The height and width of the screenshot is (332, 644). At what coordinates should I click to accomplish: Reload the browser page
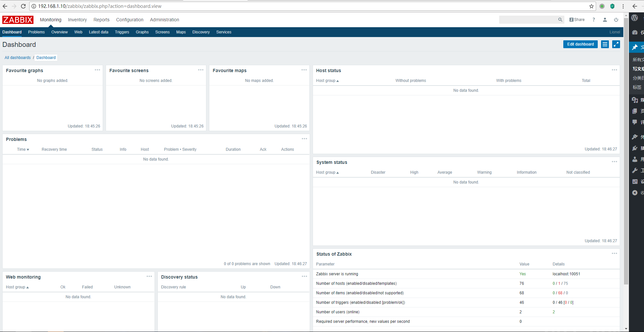23,6
